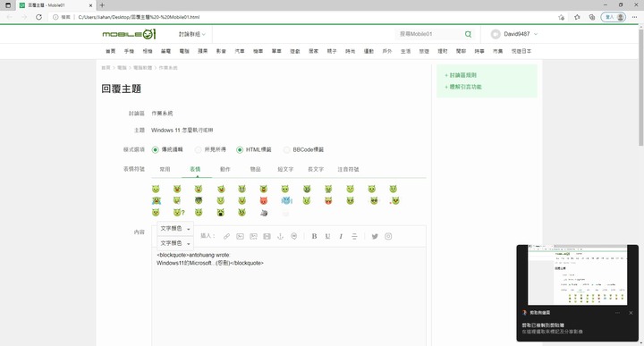Viewport: 644px width, 346px height.
Task: Insert the red angry devil emoticon
Action: click(x=263, y=200)
